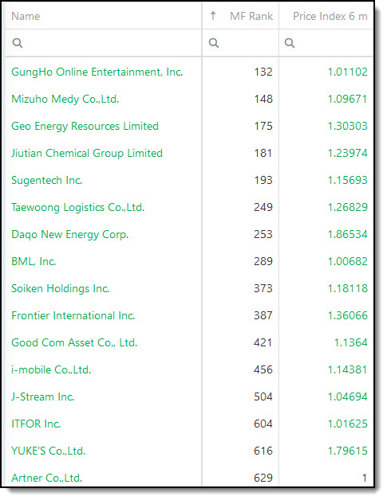The height and width of the screenshot is (500, 386).
Task: Open the J-Stream Inc. link
Action: click(43, 397)
